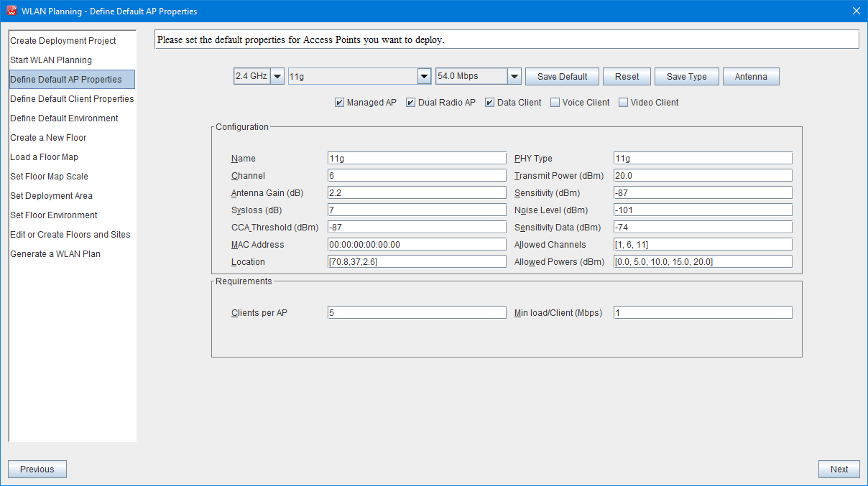
Task: Click the WLAN Planning app icon in title bar
Action: click(x=11, y=11)
